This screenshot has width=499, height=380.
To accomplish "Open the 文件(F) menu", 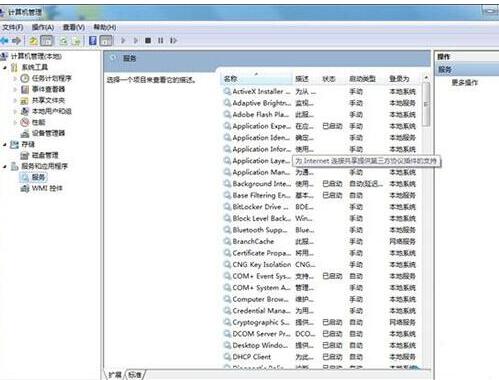I will point(13,27).
